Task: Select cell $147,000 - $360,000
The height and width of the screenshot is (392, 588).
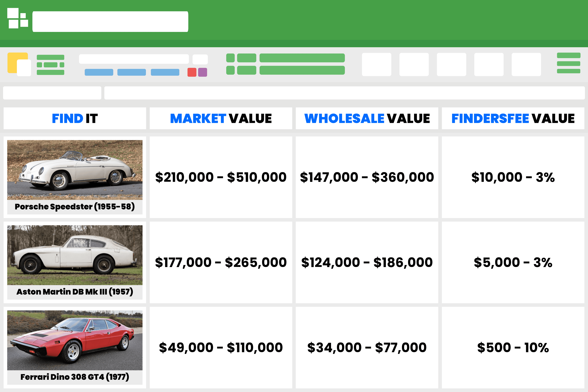Action: [x=367, y=177]
